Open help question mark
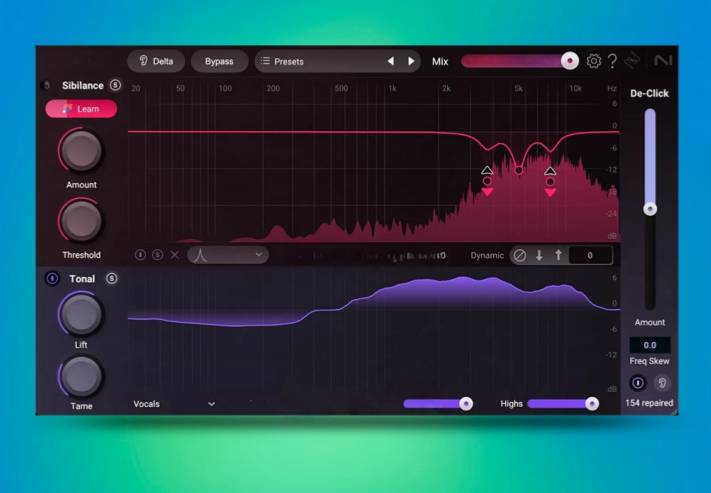711x493 pixels. point(612,61)
